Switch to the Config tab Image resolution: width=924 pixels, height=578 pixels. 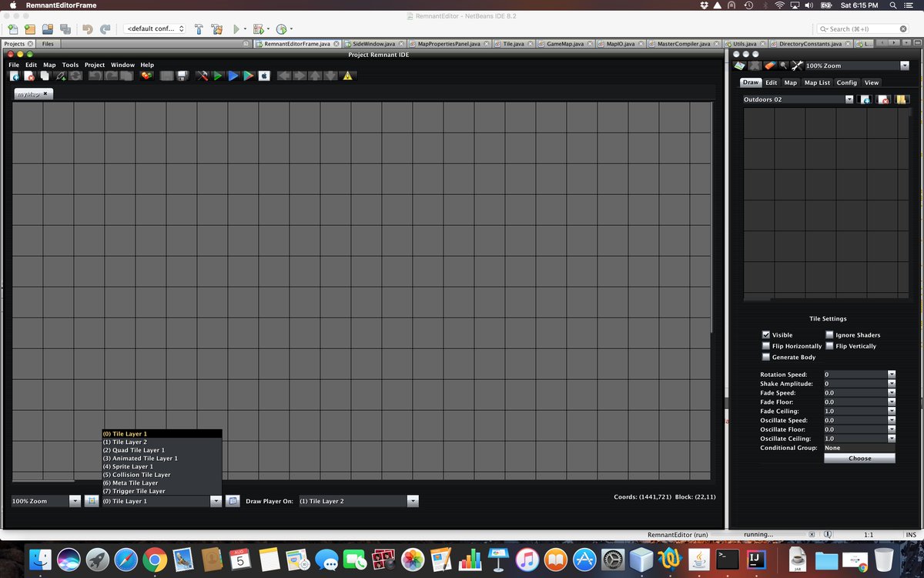click(846, 82)
